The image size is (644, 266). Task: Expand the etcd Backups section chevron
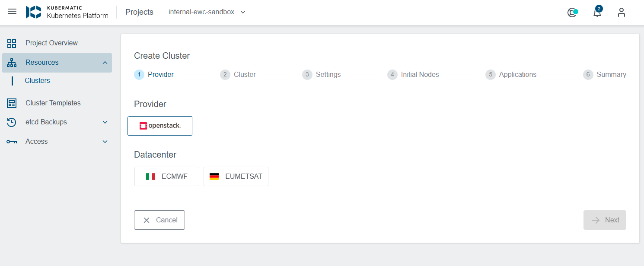(x=105, y=122)
